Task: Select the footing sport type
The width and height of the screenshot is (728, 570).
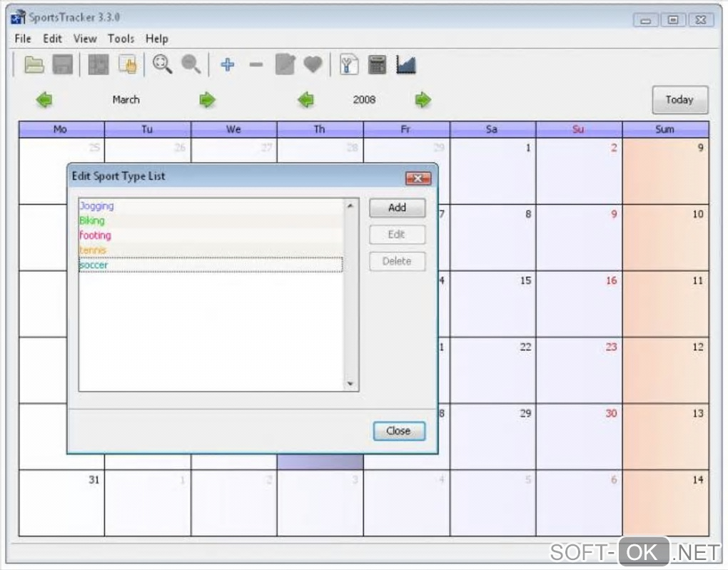Action: 211,235
